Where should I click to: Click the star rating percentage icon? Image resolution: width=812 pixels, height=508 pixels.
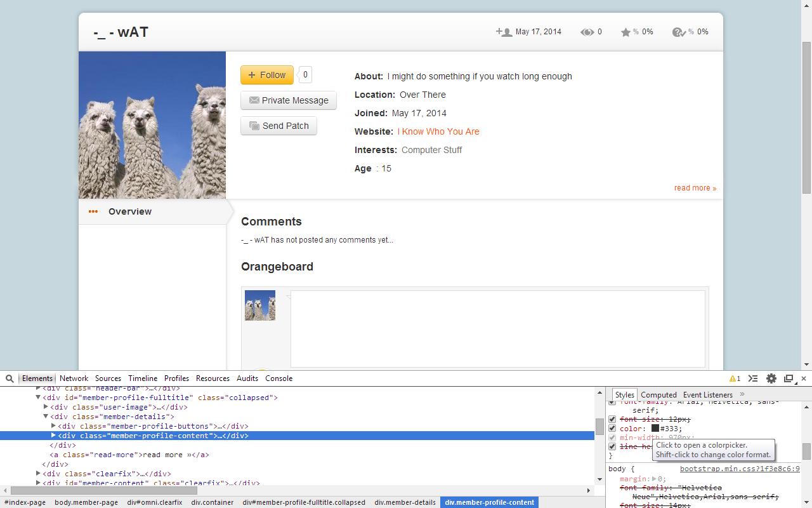click(625, 32)
